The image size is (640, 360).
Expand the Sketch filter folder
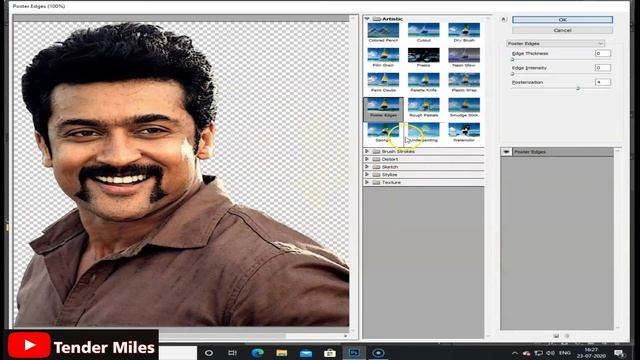[367, 167]
